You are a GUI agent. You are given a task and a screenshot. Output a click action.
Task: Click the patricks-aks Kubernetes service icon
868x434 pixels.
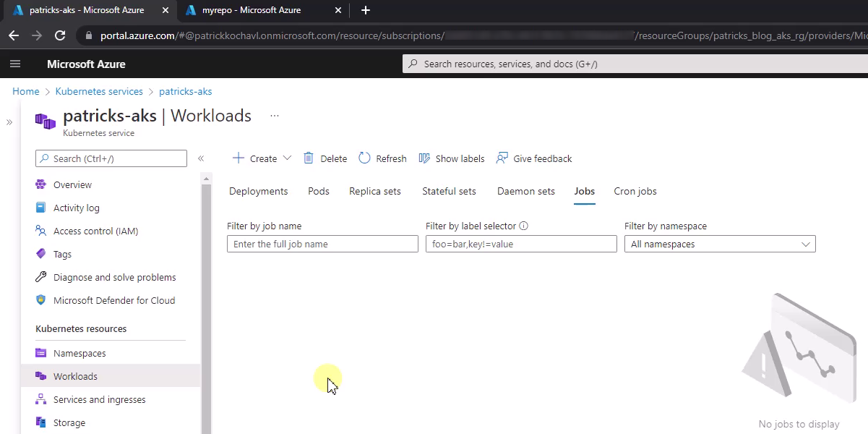(x=46, y=121)
